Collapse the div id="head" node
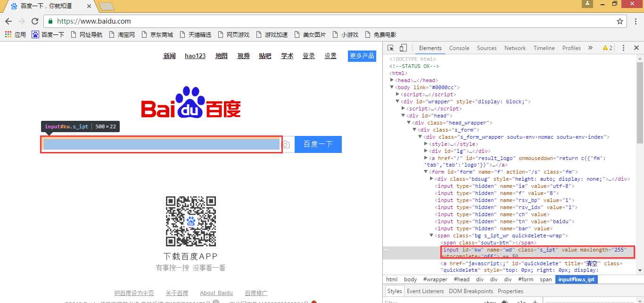The height and width of the screenshot is (303, 644). 403,116
